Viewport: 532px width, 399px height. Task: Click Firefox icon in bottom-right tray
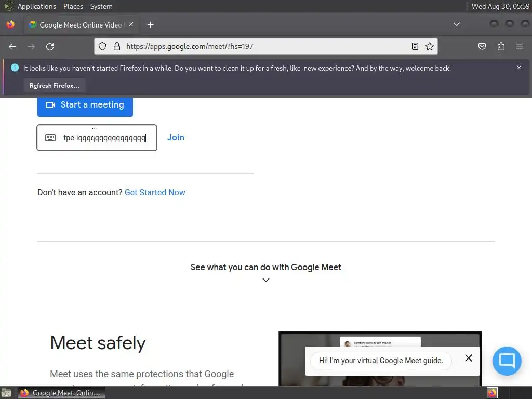tap(493, 393)
